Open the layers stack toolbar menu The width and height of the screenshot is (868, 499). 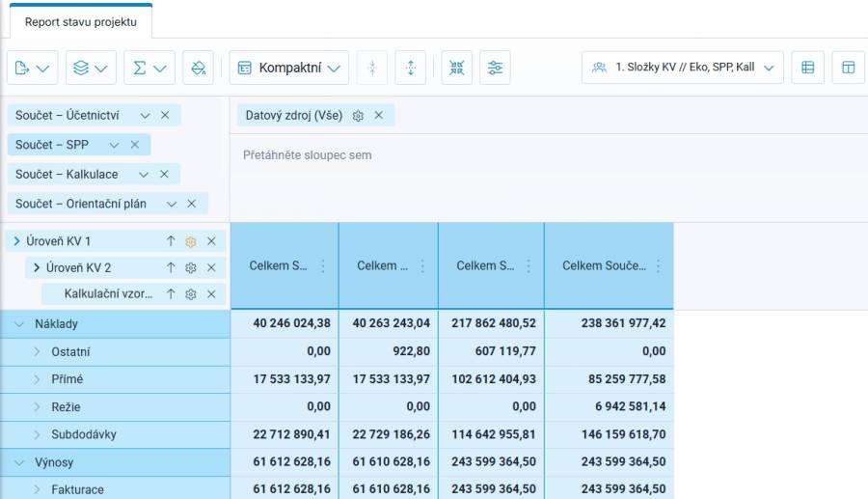[x=91, y=68]
